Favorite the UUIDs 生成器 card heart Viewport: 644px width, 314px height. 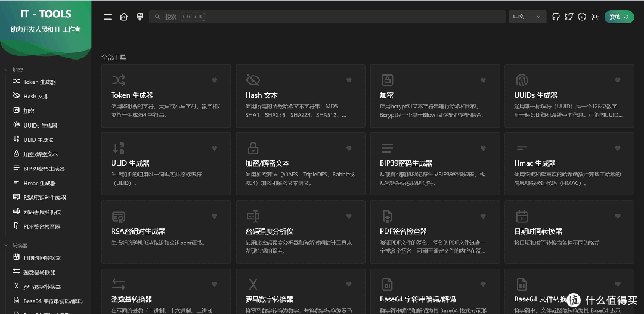pos(618,80)
